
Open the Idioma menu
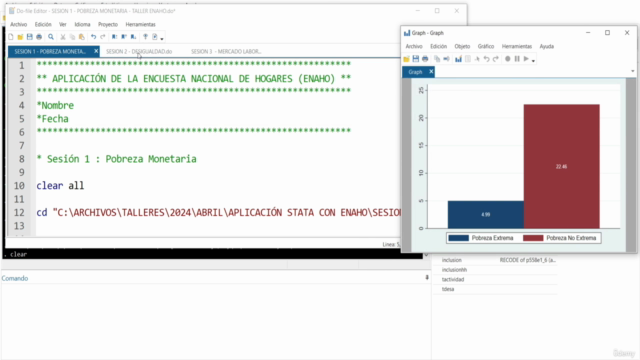[82, 24]
